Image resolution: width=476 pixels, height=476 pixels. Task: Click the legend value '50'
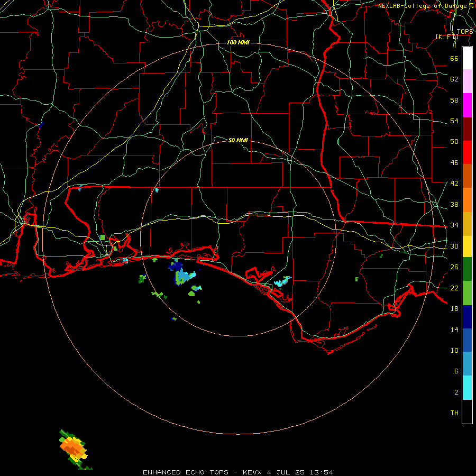[x=454, y=142]
